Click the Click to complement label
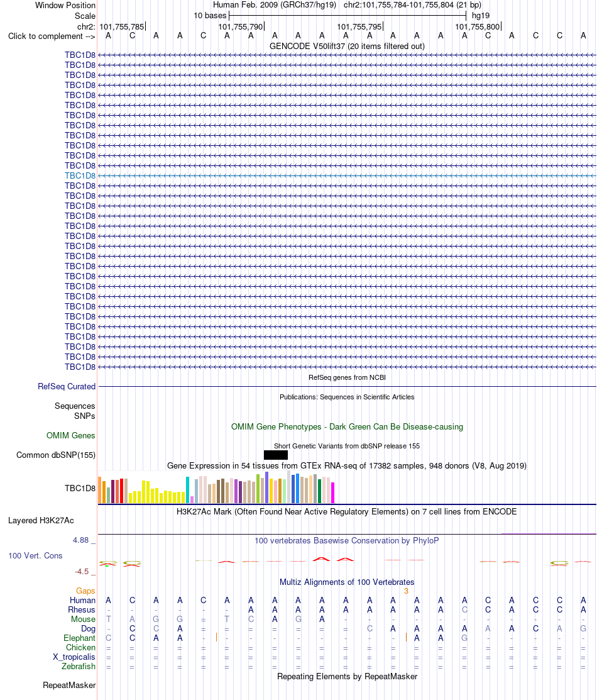Viewport: 597px width, 700px height. (52, 36)
